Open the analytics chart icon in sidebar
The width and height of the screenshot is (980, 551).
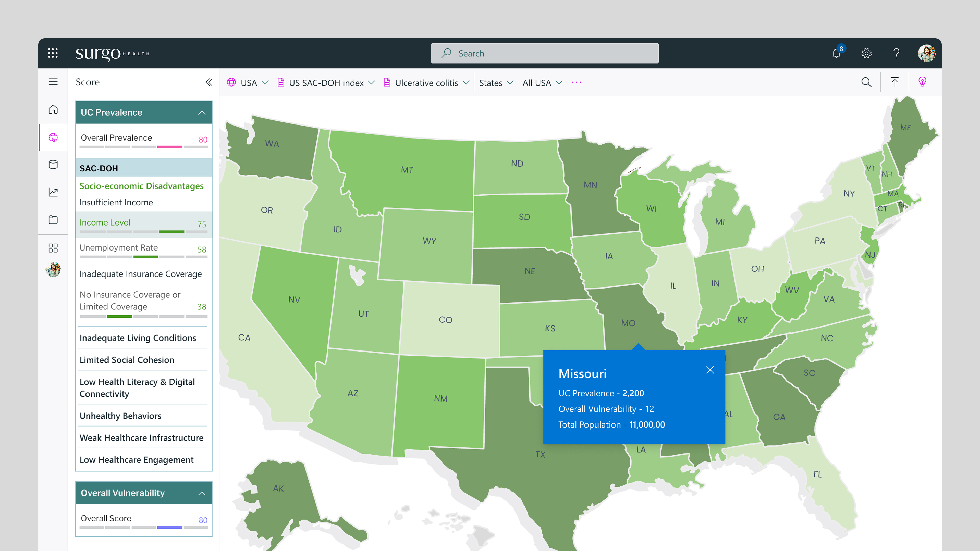(53, 192)
